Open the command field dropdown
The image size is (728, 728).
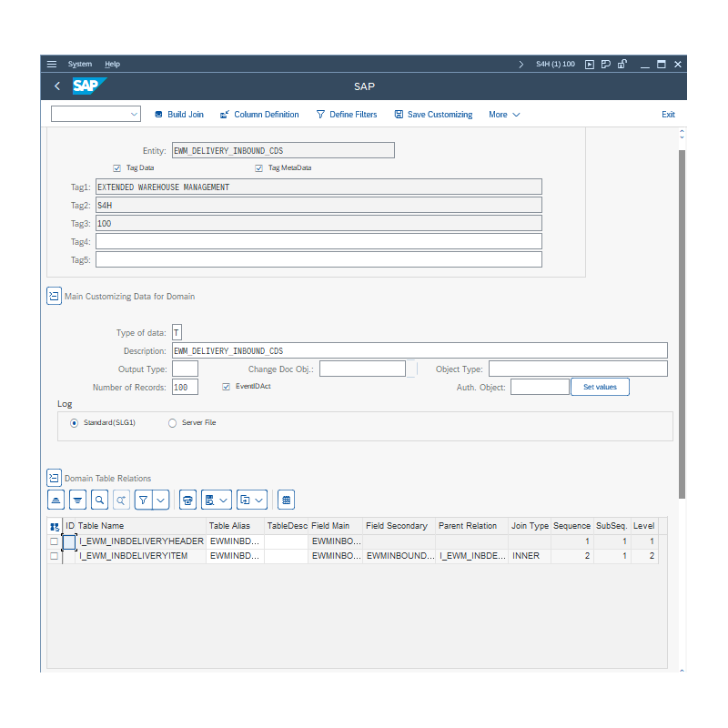tap(135, 115)
